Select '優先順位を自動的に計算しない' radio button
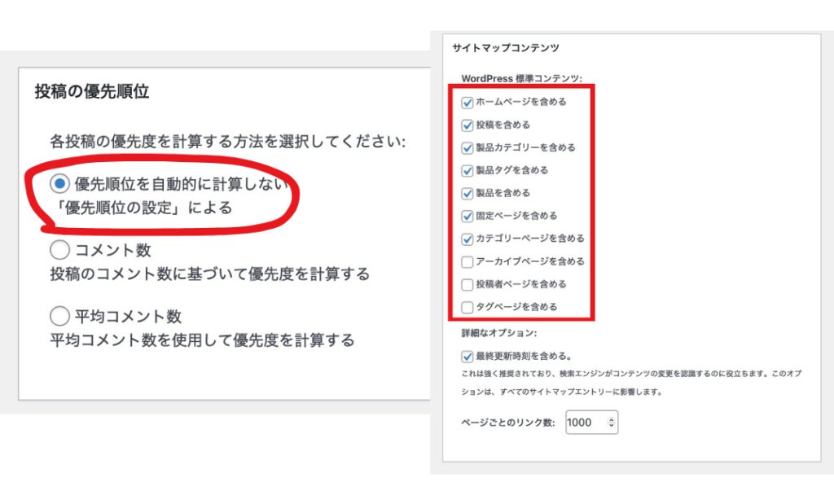 [59, 184]
